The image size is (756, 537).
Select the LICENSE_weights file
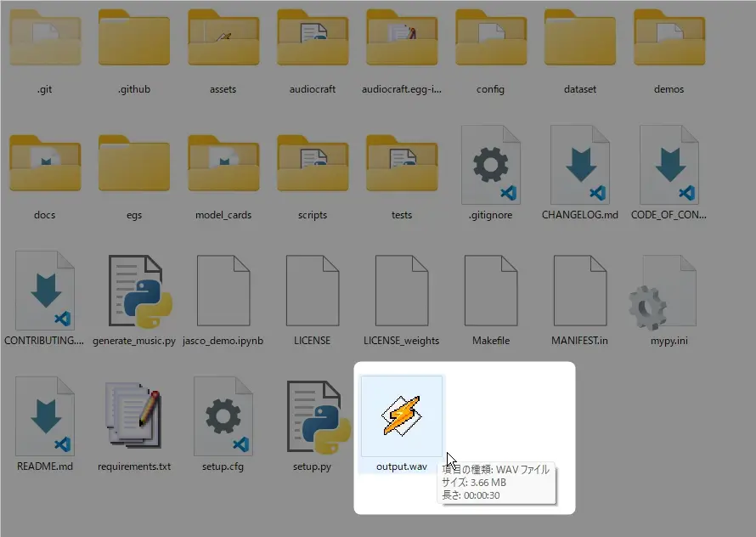402,291
